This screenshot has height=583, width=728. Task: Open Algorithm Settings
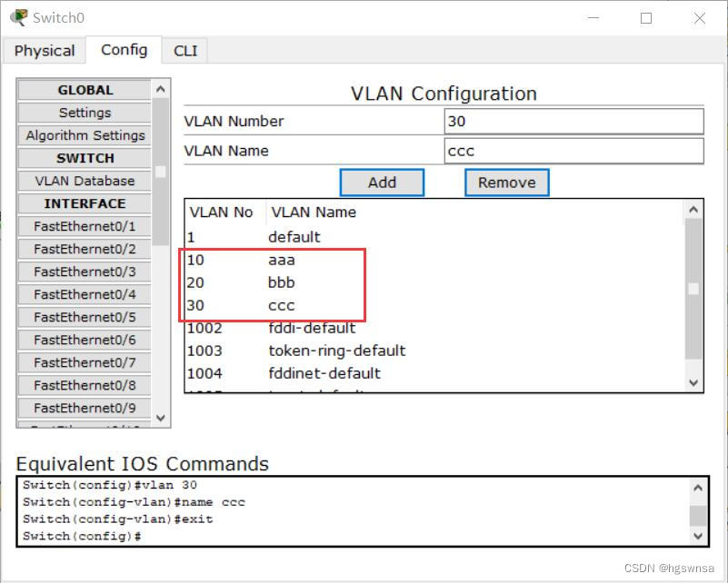[85, 135]
